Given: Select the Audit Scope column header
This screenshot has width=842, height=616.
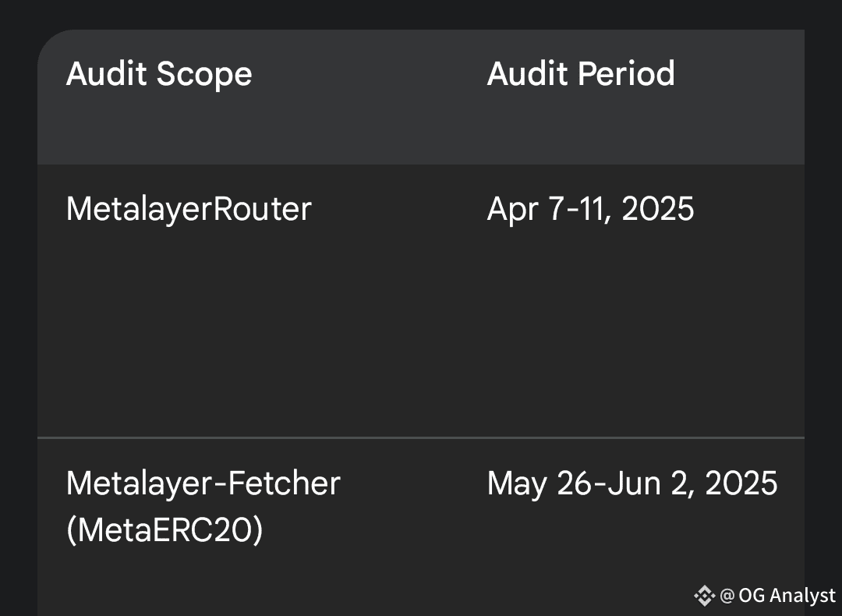Looking at the screenshot, I should tap(159, 73).
